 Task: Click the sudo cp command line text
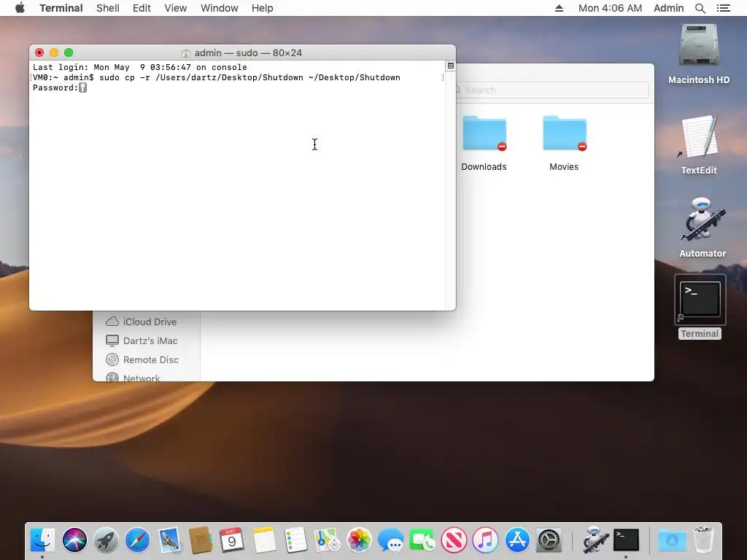click(249, 77)
